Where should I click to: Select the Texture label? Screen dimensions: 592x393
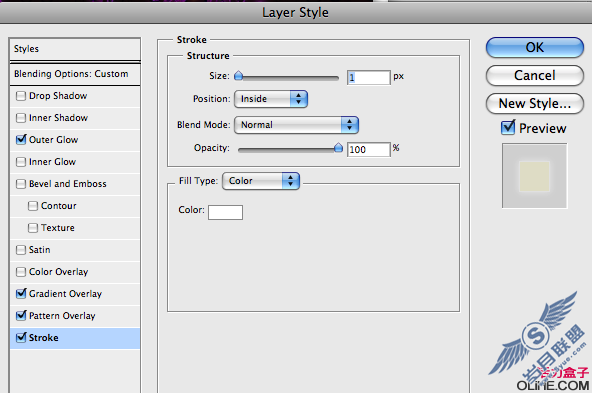pos(58,228)
